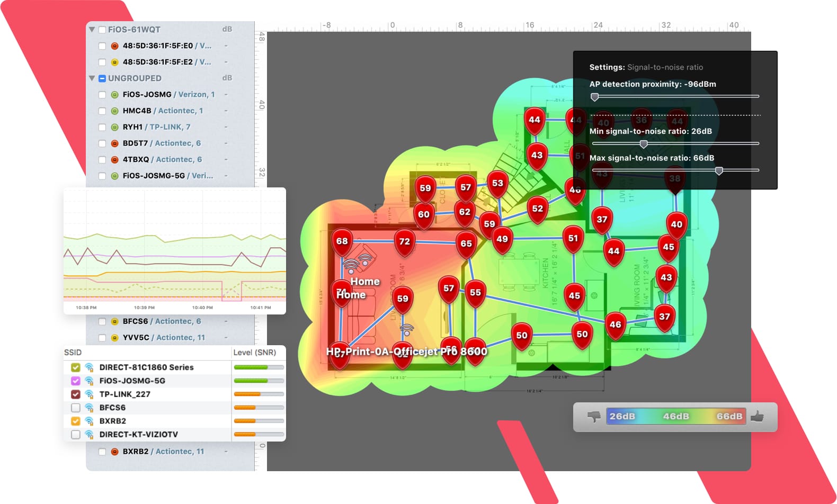Enable the BFCS6 SSID checkbox

point(76,408)
